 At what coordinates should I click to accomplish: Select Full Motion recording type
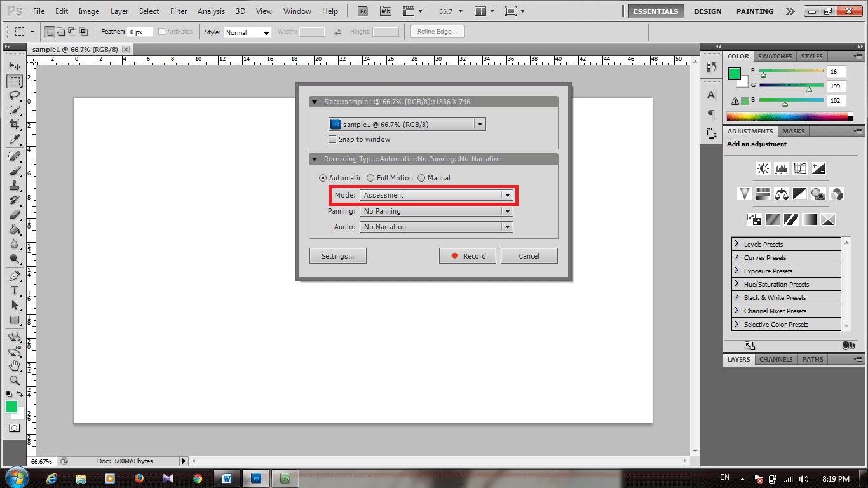tap(370, 178)
